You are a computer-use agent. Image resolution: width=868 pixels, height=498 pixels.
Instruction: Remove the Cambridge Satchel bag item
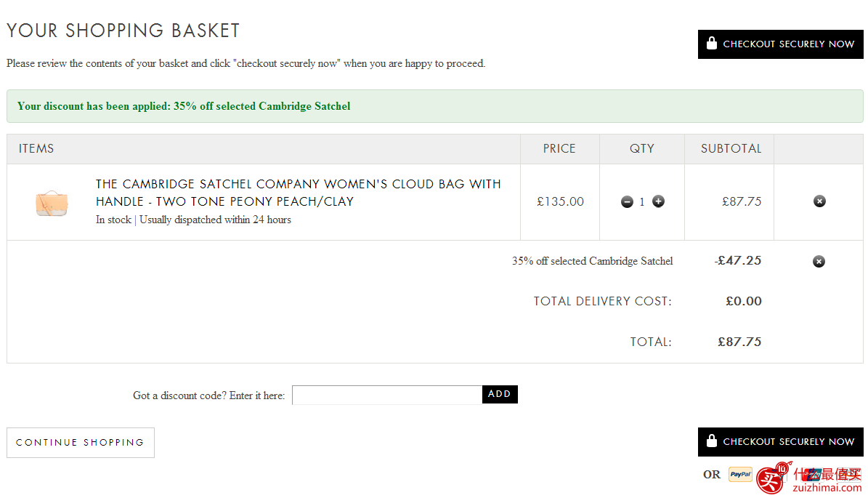coord(820,201)
